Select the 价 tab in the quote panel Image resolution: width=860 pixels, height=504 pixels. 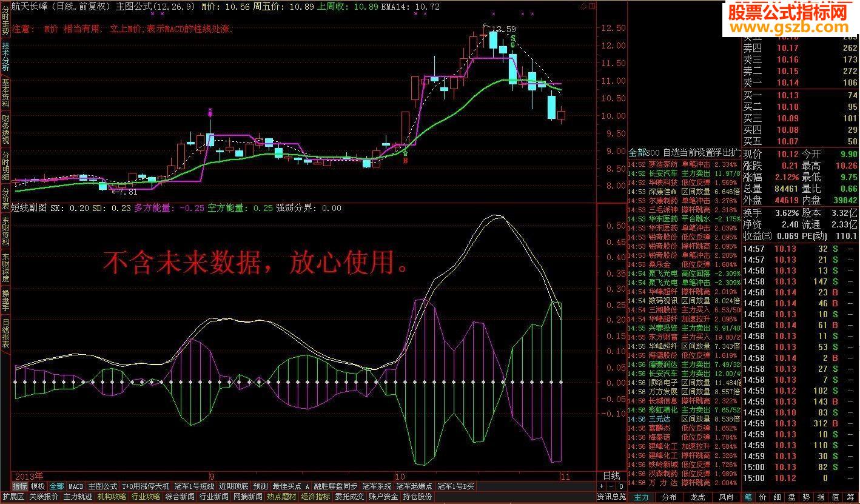763,497
